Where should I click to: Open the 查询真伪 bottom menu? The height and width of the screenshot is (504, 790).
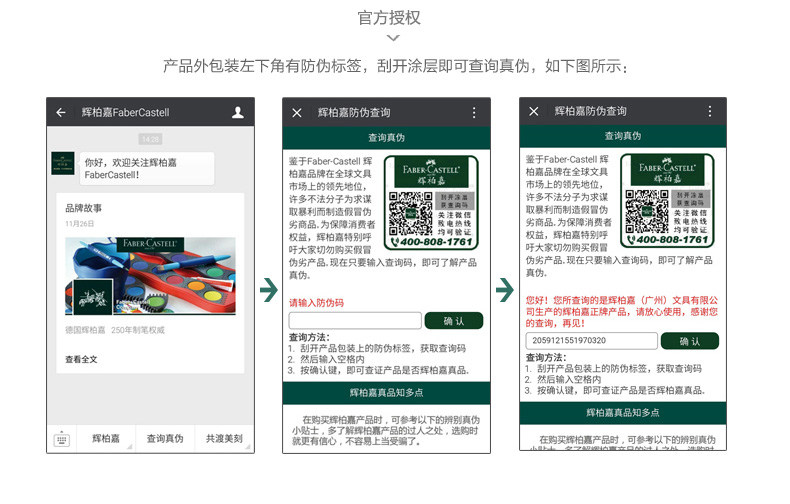[x=165, y=438]
